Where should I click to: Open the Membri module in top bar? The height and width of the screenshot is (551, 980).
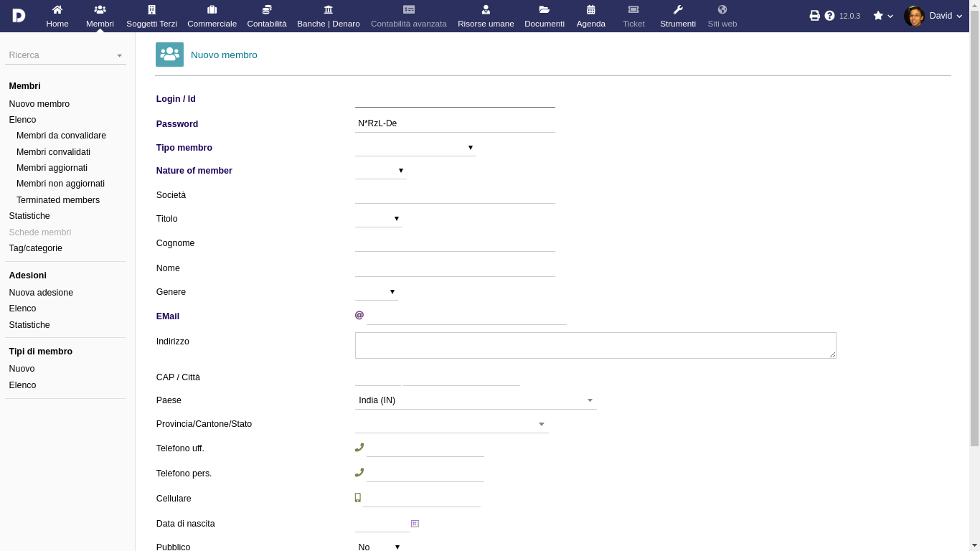point(100,16)
